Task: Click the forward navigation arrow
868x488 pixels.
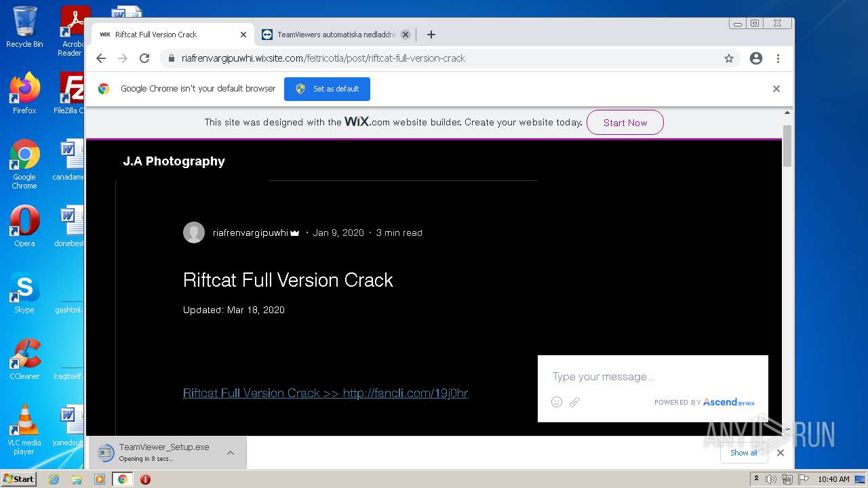Action: (123, 58)
